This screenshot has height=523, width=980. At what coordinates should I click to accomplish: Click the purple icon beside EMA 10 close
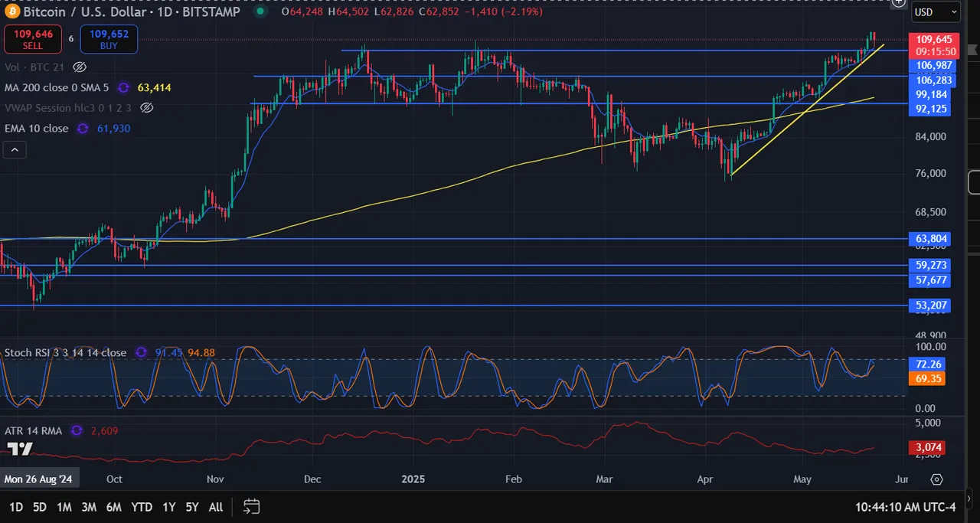pyautogui.click(x=83, y=129)
